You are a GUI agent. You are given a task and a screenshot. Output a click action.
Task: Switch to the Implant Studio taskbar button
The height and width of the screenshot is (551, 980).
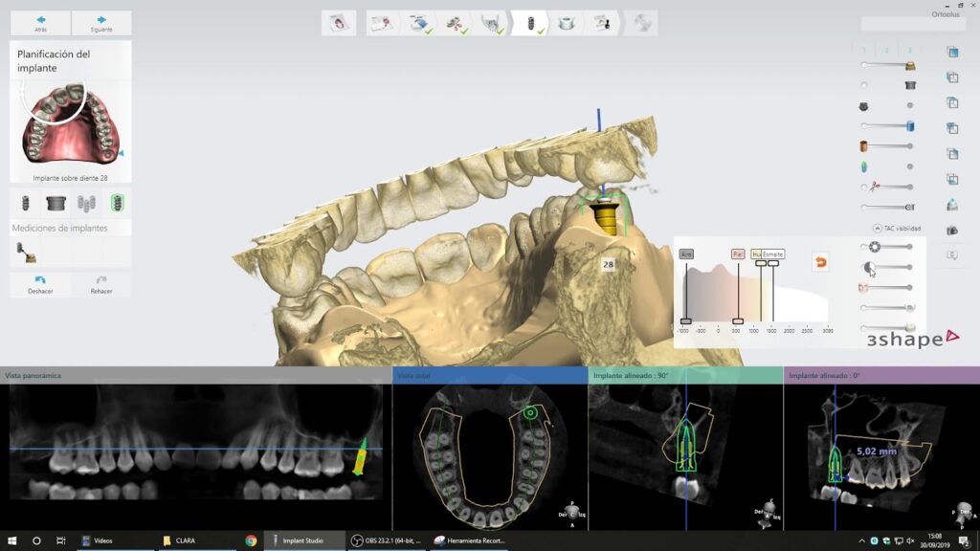tap(303, 541)
